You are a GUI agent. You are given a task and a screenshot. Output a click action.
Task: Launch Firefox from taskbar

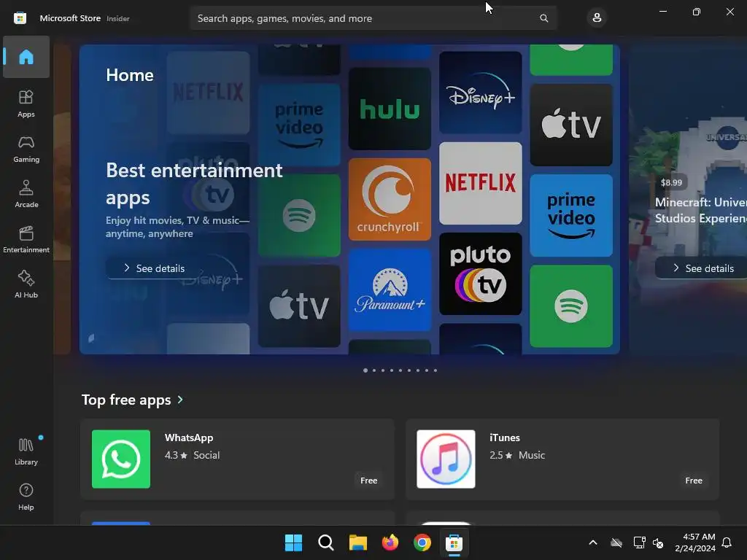coord(390,542)
